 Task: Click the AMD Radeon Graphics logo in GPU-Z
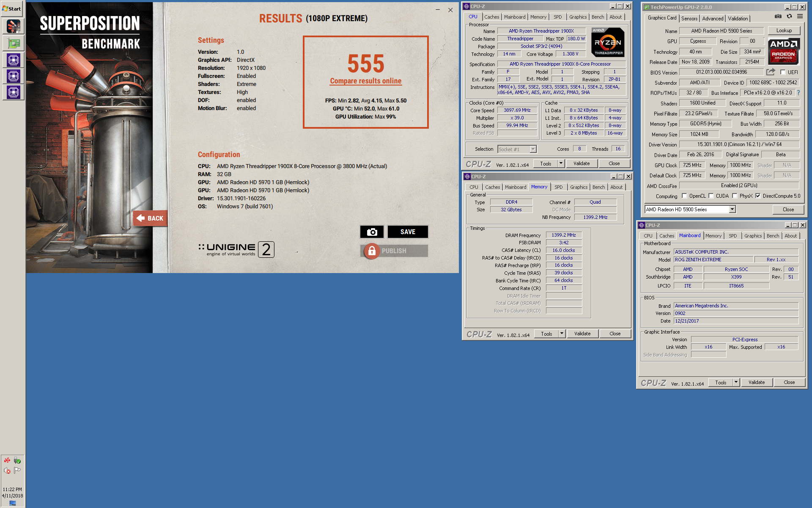[784, 51]
